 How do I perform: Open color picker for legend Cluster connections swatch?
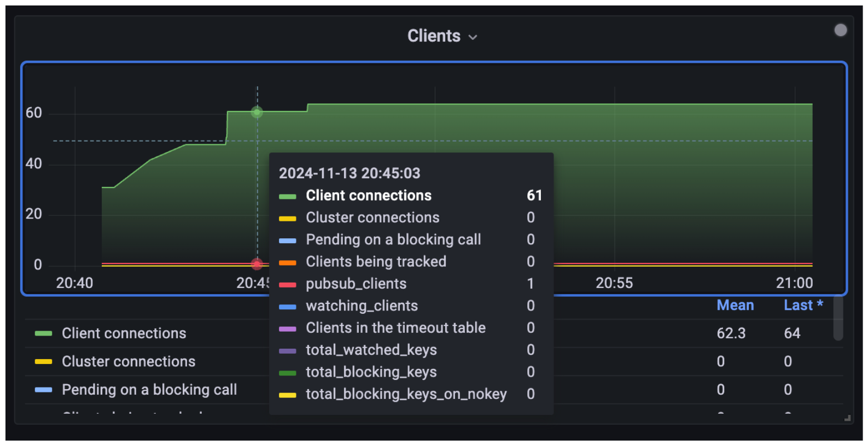(43, 362)
